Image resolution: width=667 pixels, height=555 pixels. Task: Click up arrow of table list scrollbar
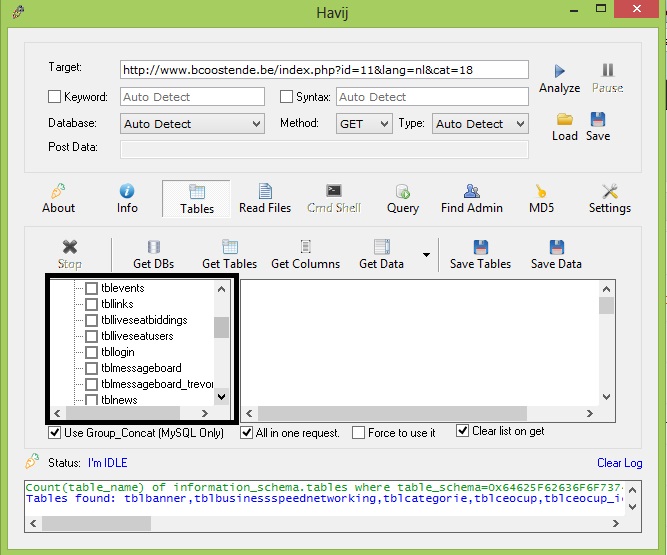pos(221,289)
